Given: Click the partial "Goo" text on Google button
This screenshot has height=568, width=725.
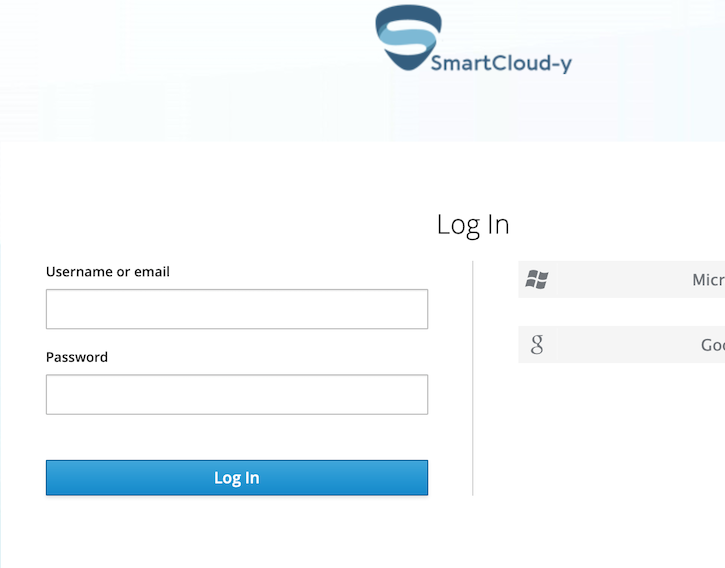Looking at the screenshot, I should (712, 345).
